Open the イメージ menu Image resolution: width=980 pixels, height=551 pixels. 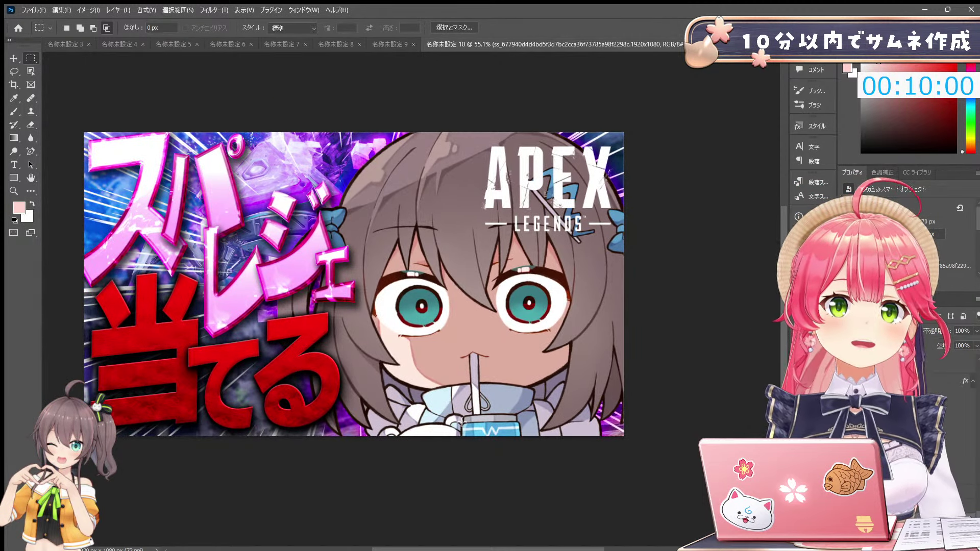(x=88, y=10)
